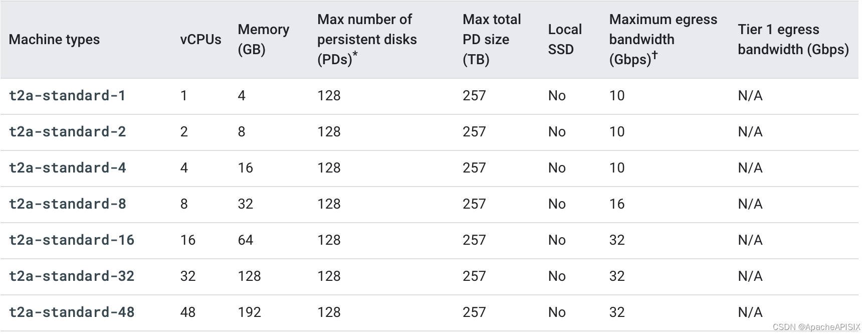Click the Max total PD size header
This screenshot has width=868, height=336.
click(491, 39)
